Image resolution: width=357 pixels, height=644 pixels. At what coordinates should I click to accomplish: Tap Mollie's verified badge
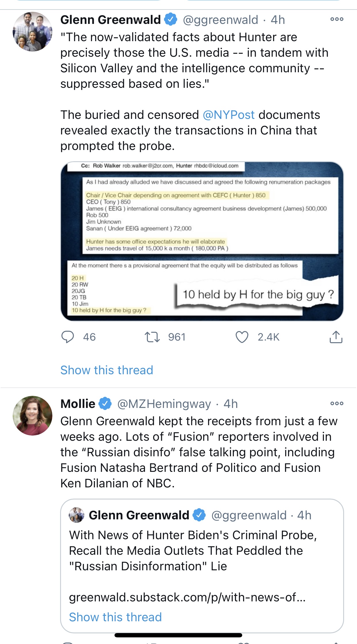pos(105,403)
